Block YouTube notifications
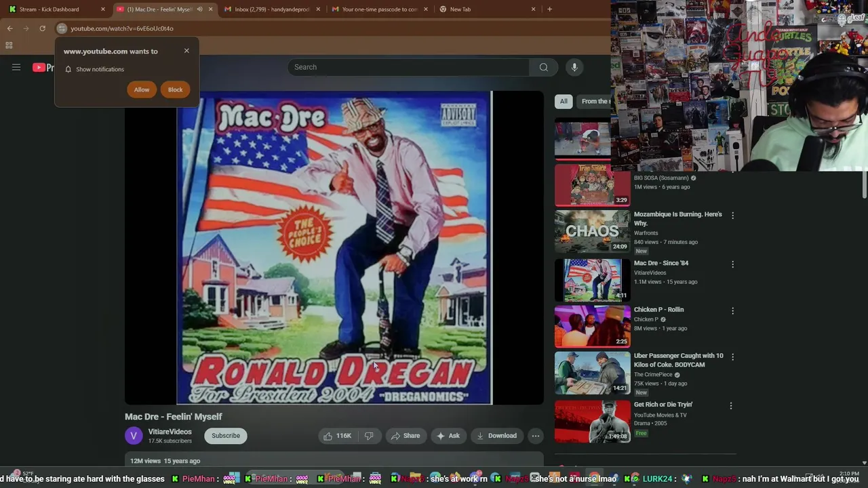The height and width of the screenshot is (488, 868). [x=175, y=89]
